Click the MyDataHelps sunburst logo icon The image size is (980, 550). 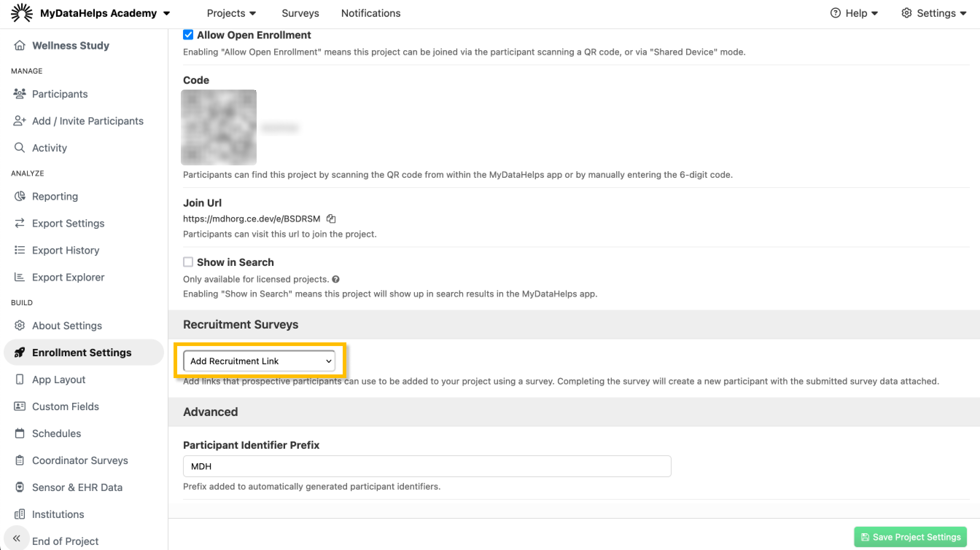tap(22, 13)
